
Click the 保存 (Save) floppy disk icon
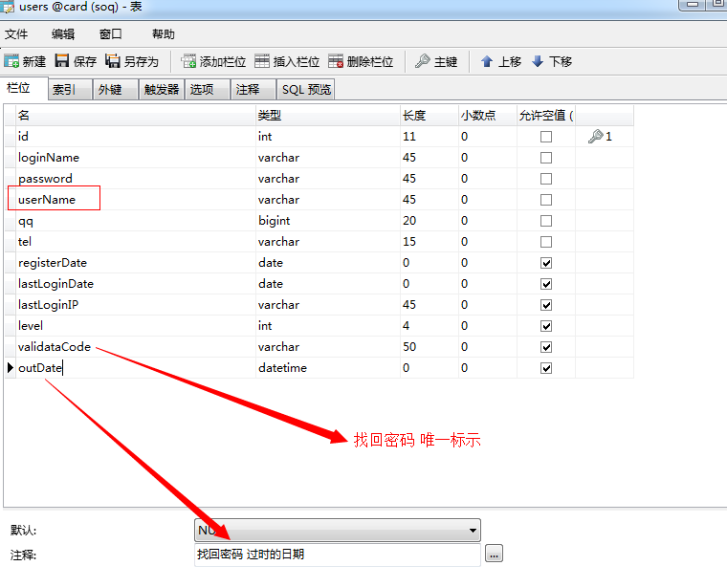[61, 60]
